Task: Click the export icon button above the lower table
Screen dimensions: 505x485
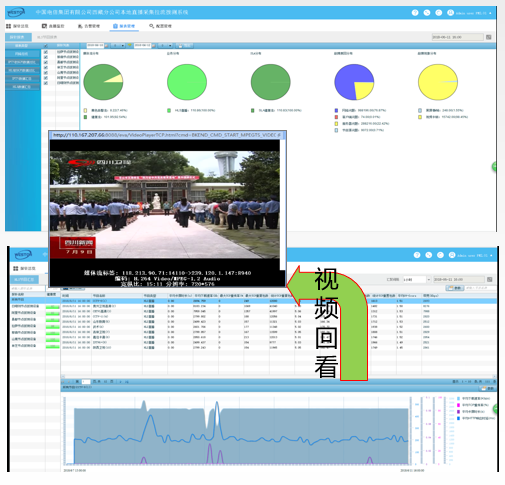Action: pyautogui.click(x=455, y=288)
